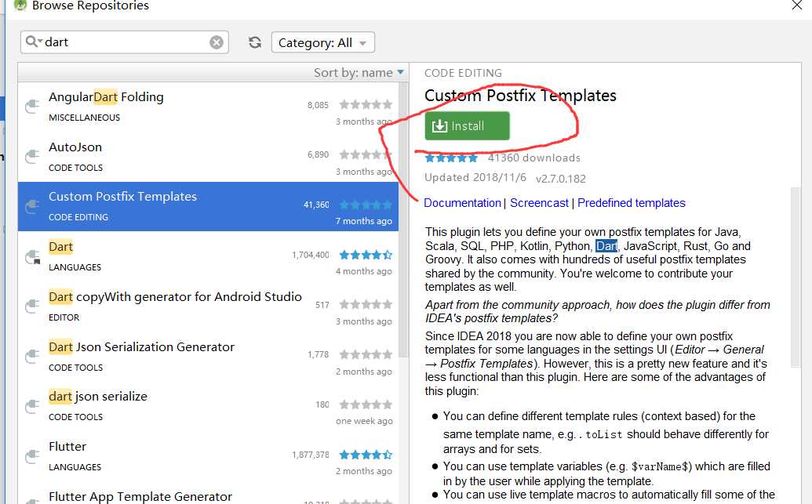This screenshot has height=504, width=812.
Task: Install Custom Postfix Templates plugin
Action: point(467,125)
